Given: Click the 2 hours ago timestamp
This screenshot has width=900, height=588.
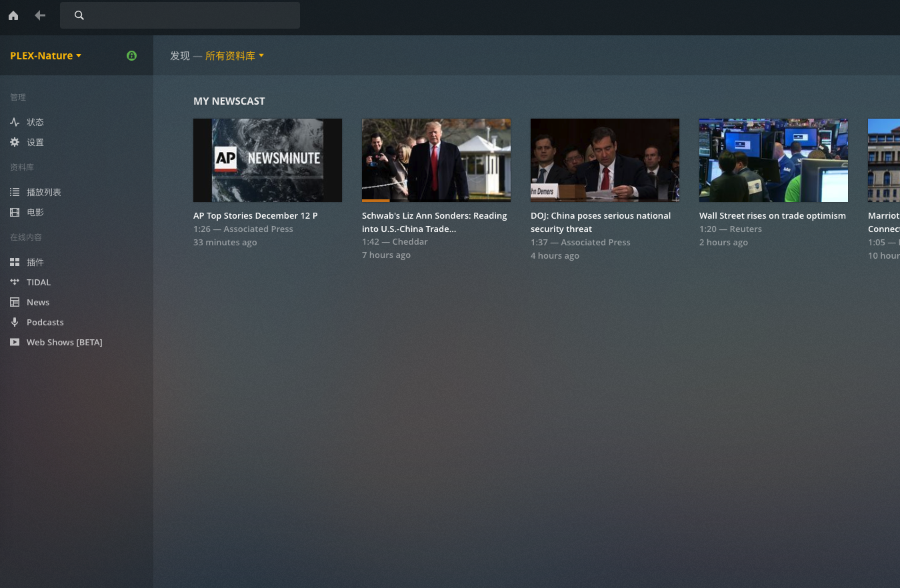Looking at the screenshot, I should click(724, 242).
